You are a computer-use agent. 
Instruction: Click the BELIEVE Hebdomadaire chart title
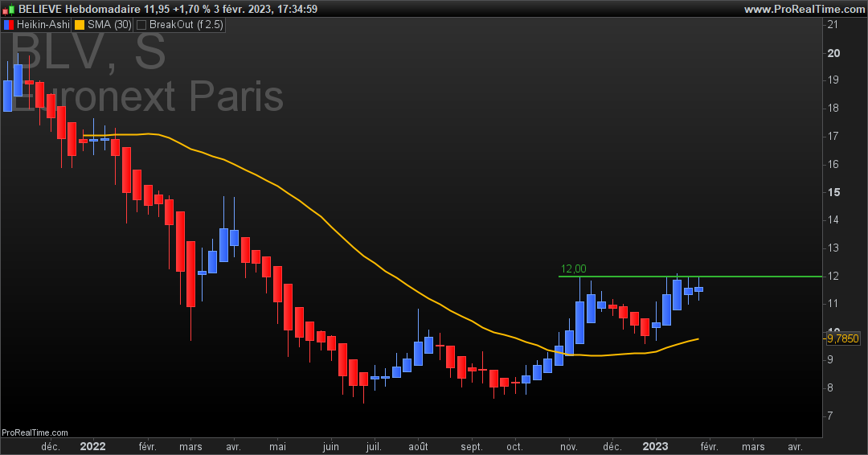[x=79, y=9]
